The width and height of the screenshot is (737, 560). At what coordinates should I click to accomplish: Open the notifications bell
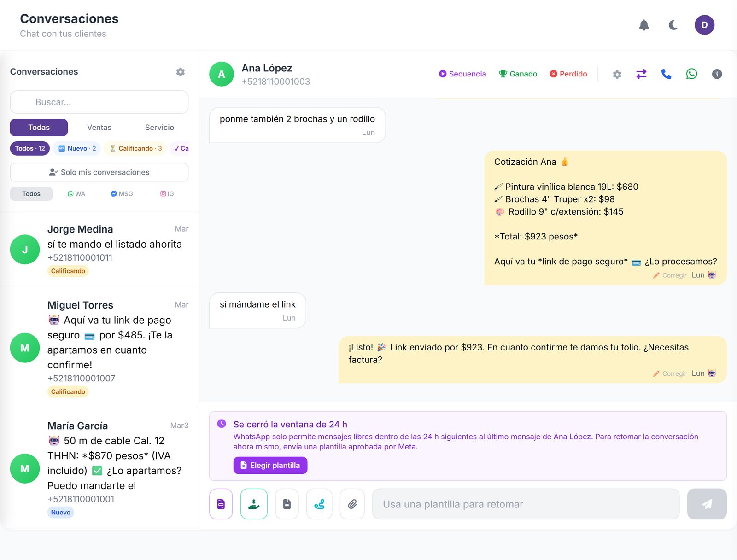644,25
